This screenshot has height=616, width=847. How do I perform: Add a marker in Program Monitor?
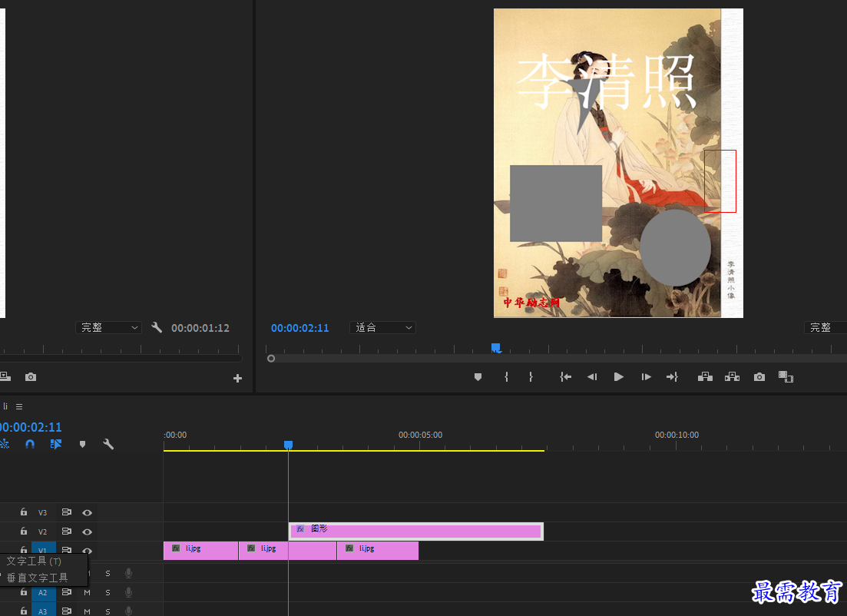tap(478, 376)
